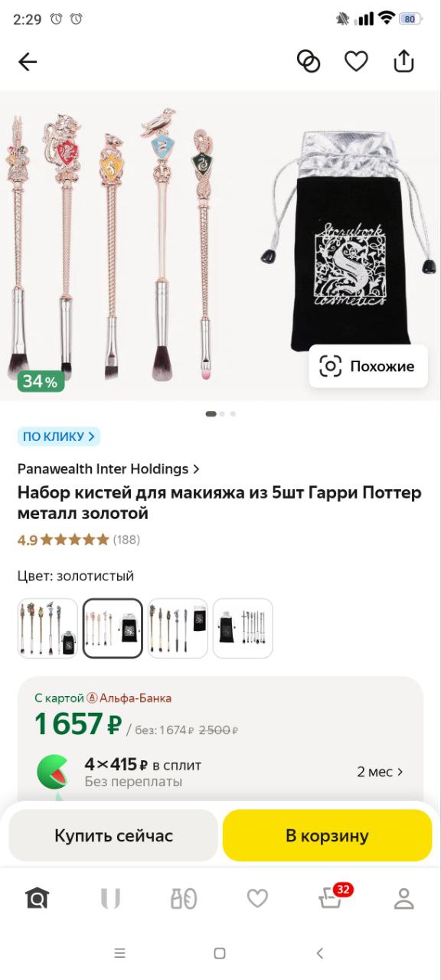
Task: Add item with В корзину button
Action: [327, 835]
